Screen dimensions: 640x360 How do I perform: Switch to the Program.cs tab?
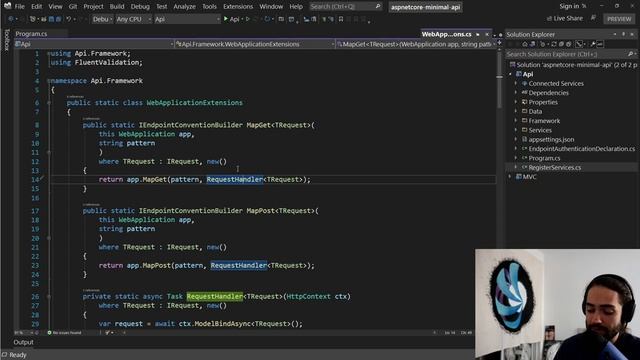tap(31, 34)
